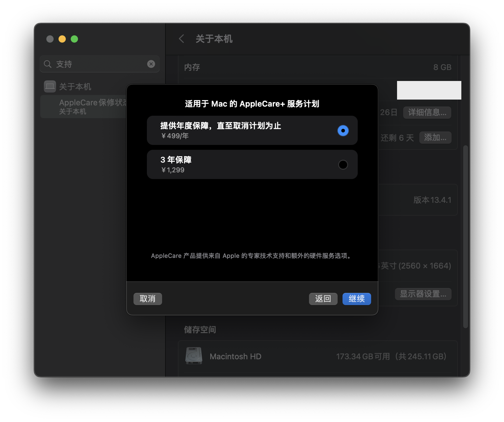Click the 版本 13.4.1 text
Image resolution: width=504 pixels, height=422 pixels.
432,200
